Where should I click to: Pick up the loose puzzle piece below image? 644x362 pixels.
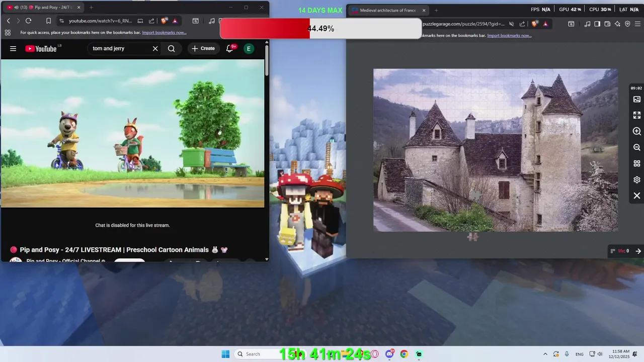[472, 237]
